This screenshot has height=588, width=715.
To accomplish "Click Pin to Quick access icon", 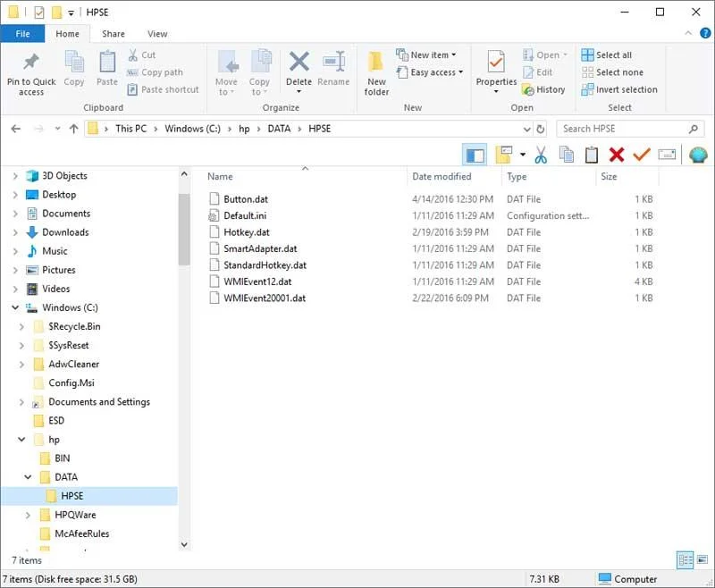I will pos(31,63).
